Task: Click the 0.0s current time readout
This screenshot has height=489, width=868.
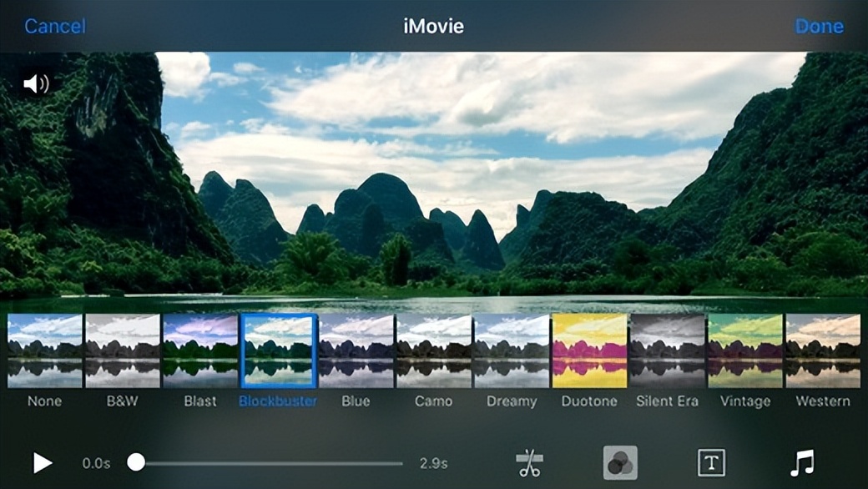Action: pos(96,463)
